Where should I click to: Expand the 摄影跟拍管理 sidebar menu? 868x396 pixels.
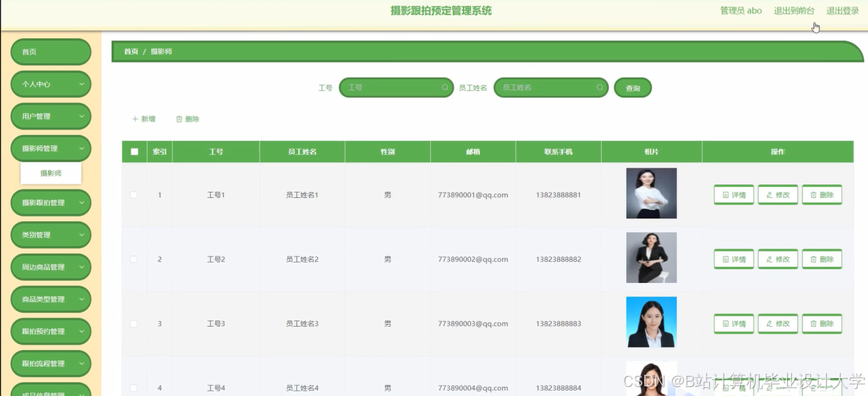[51, 203]
